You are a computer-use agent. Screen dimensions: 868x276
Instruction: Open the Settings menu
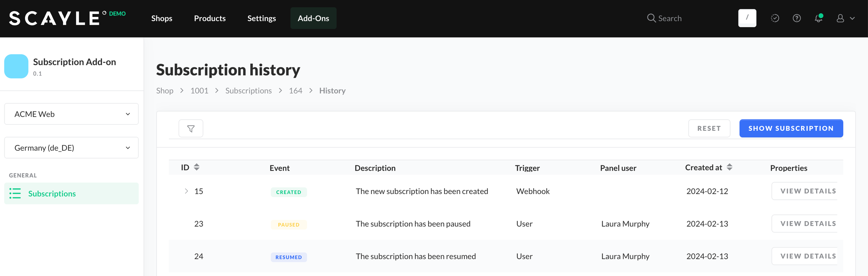point(261,18)
